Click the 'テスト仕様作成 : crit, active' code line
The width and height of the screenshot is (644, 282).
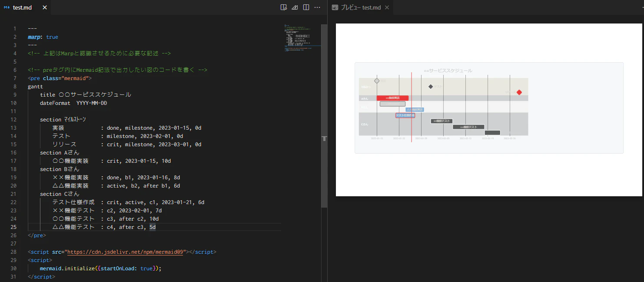click(x=128, y=202)
